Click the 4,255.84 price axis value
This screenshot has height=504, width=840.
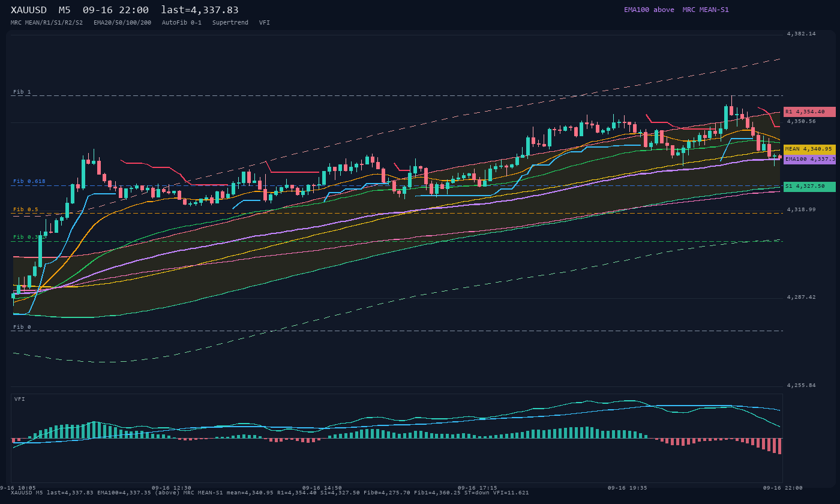pos(802,385)
